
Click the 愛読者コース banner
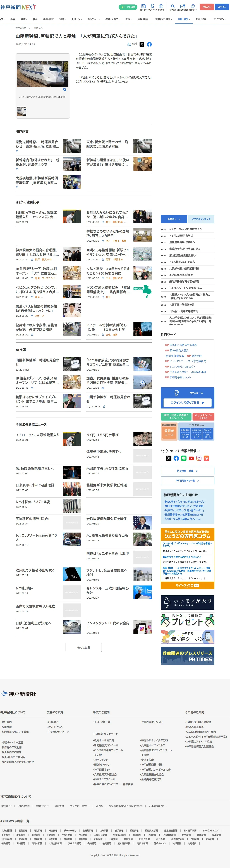coord(169,433)
